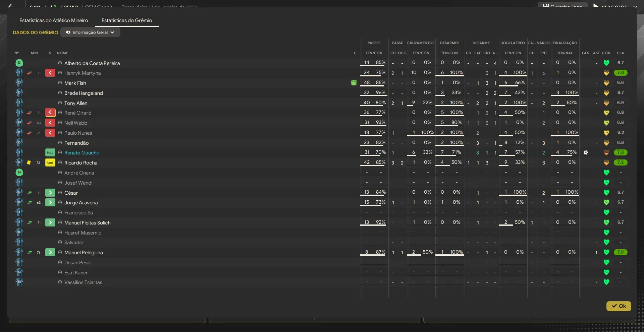
Task: Open player Manuel Pelegrina
Action: 84,253
